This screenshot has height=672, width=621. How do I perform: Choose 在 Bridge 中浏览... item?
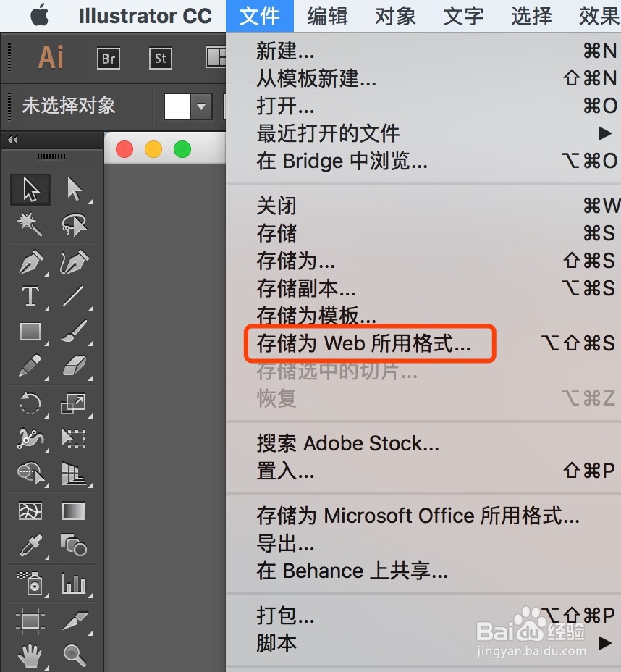[x=423, y=161]
